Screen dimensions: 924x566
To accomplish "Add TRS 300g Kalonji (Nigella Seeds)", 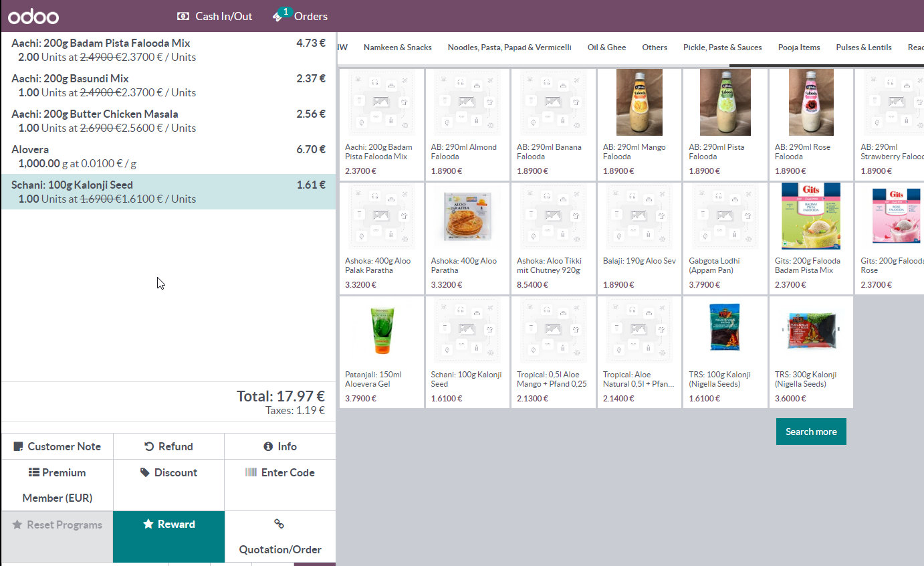I will tap(811, 352).
